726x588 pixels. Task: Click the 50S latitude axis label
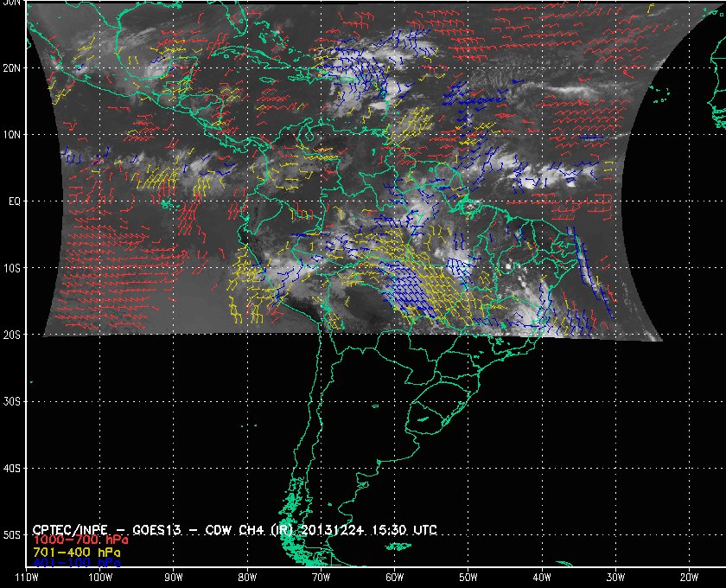point(11,534)
